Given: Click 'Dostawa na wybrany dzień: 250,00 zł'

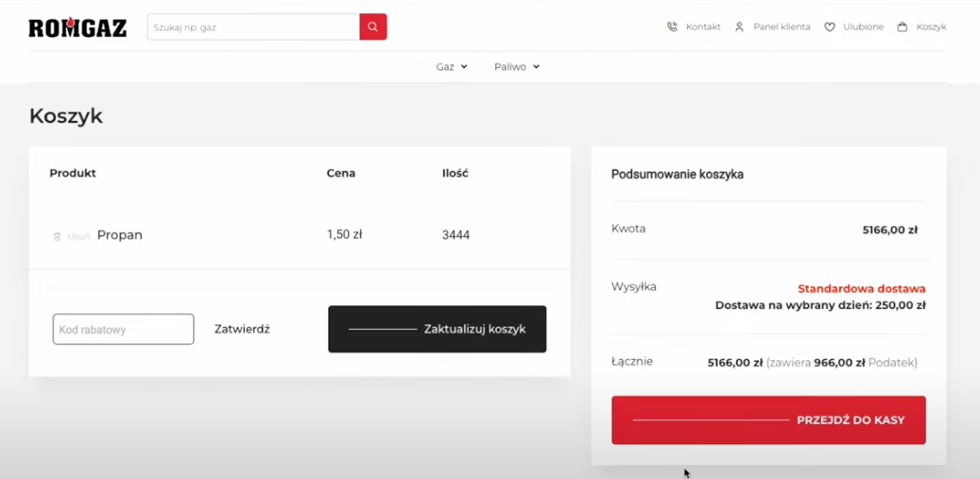Looking at the screenshot, I should click(820, 305).
